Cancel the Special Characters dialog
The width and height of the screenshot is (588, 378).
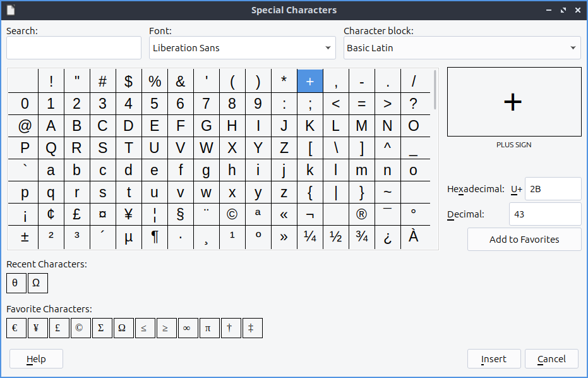(551, 358)
